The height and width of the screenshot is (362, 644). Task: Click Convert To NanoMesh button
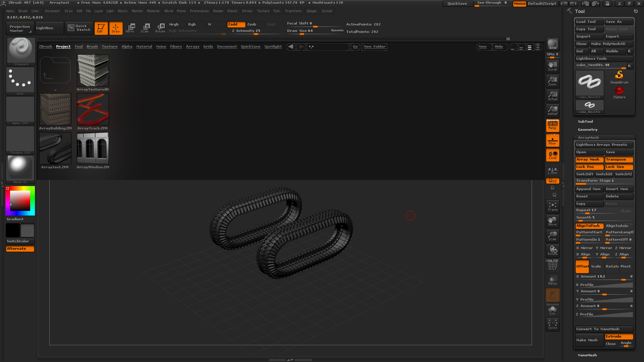[604, 329]
